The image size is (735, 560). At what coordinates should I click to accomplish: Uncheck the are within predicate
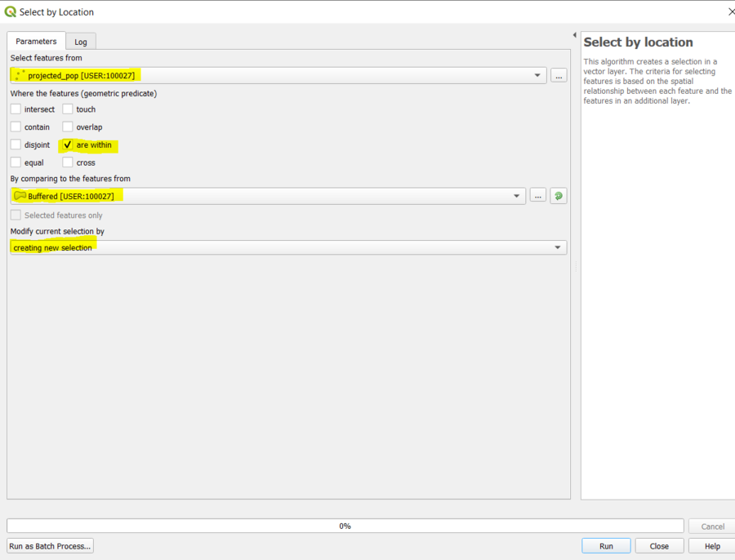pyautogui.click(x=67, y=144)
